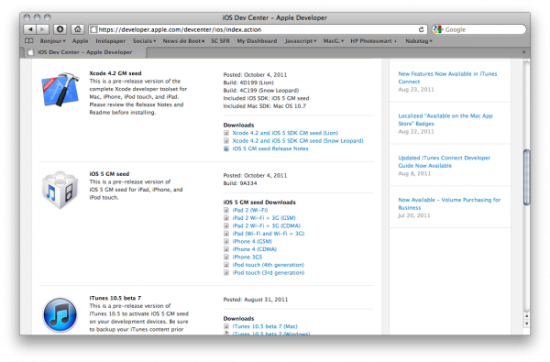
Task: Open the home page icon
Action: pyautogui.click(x=78, y=29)
